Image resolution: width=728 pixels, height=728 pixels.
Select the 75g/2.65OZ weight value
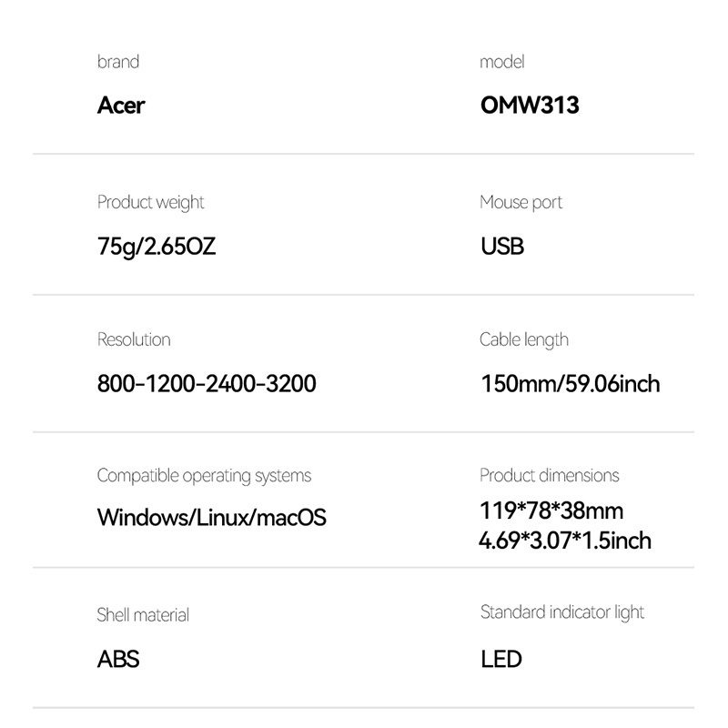(x=157, y=246)
